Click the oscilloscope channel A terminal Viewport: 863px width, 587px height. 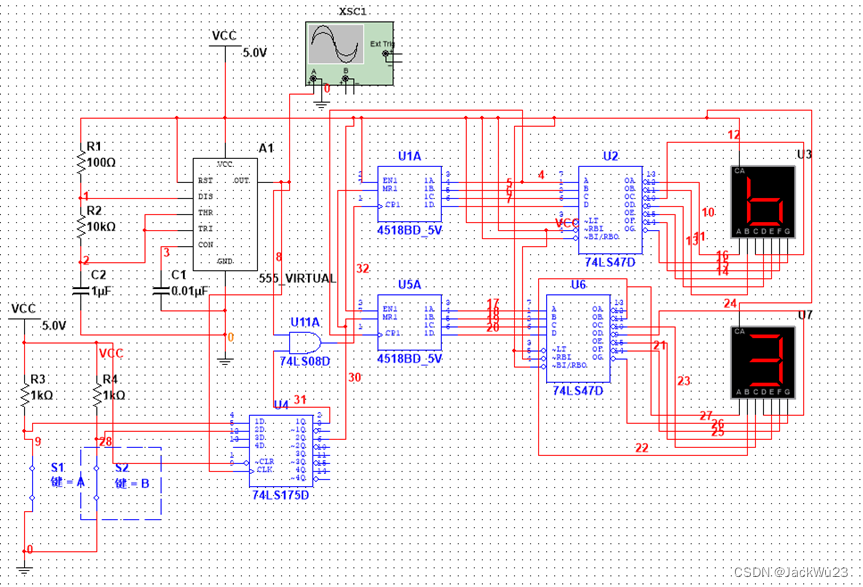(x=314, y=79)
